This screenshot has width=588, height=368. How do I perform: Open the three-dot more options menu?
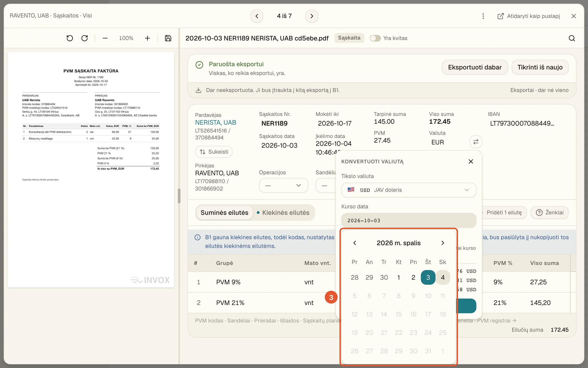(483, 16)
